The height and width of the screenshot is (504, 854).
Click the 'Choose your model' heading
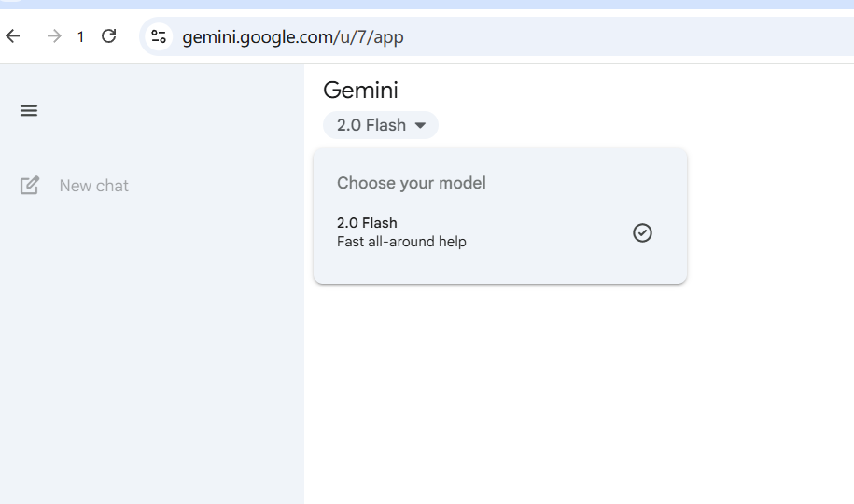coord(412,183)
